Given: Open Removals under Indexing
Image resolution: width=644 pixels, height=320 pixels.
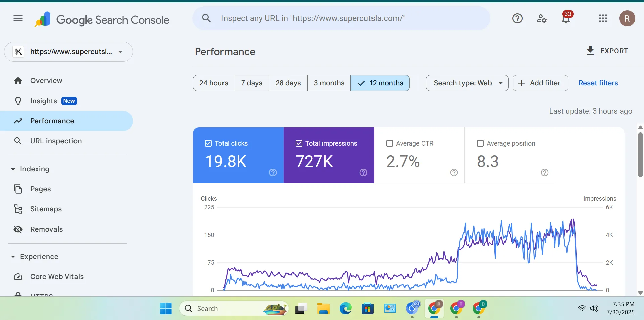Looking at the screenshot, I should point(66,229).
